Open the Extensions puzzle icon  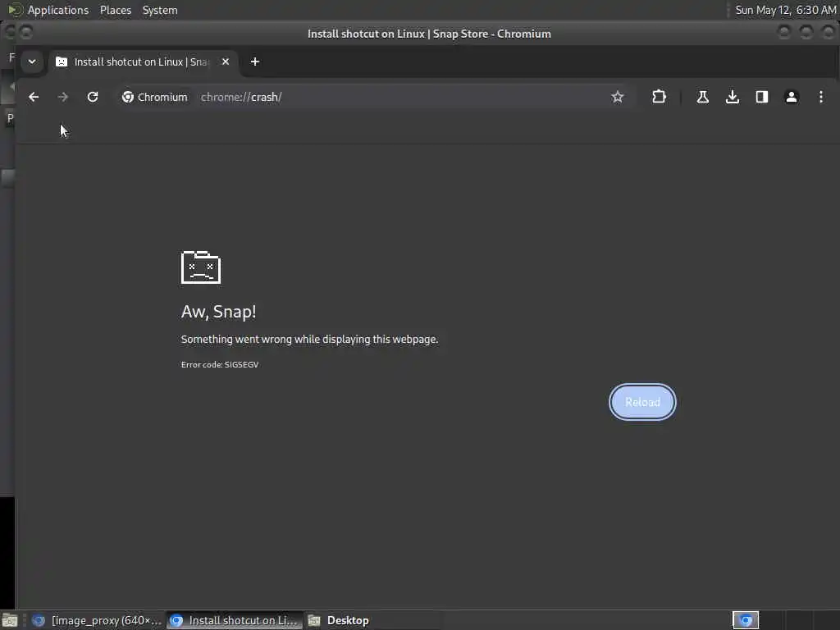click(659, 97)
